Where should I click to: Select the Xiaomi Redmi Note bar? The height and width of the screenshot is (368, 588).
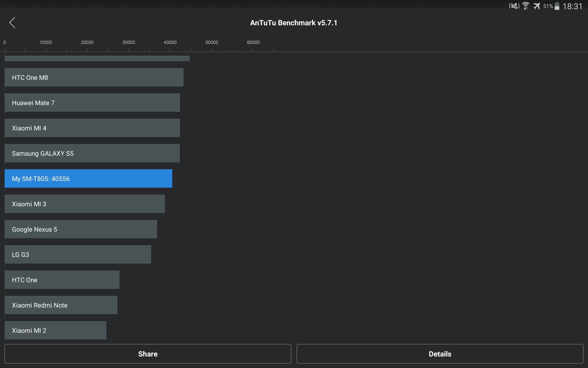tap(61, 305)
